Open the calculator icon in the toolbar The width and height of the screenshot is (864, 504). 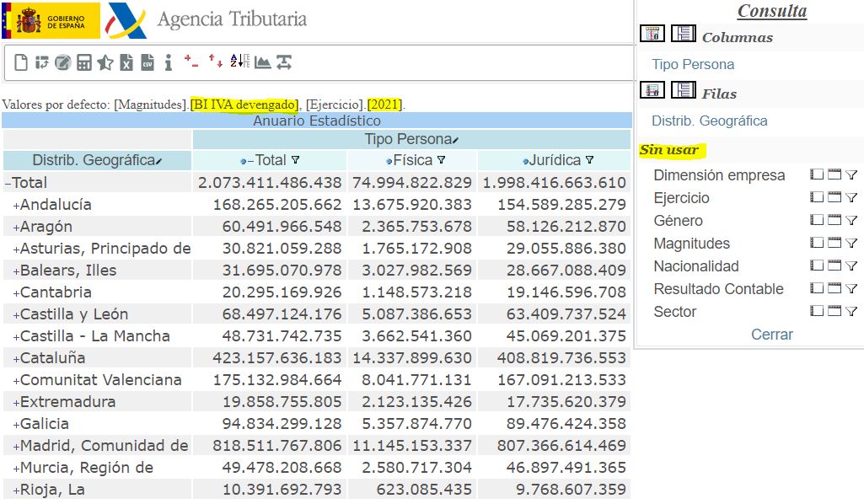[84, 62]
